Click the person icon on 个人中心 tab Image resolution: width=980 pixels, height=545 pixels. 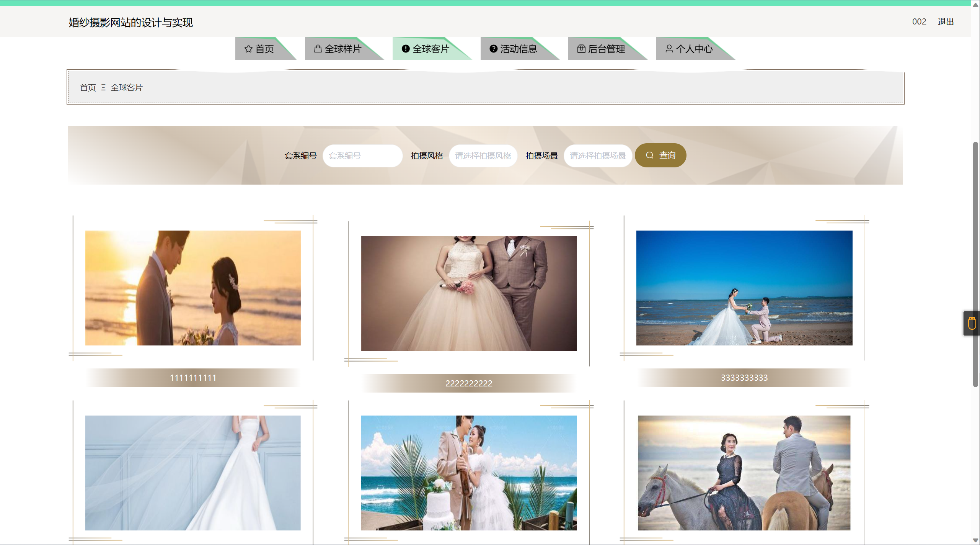click(x=669, y=49)
